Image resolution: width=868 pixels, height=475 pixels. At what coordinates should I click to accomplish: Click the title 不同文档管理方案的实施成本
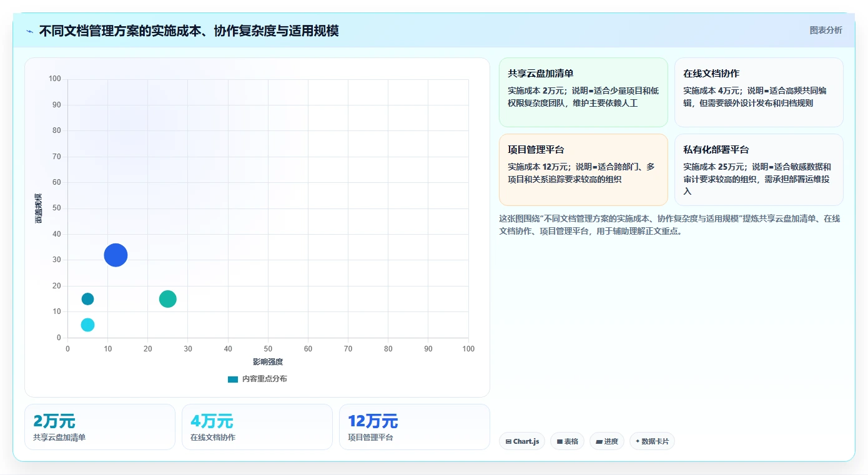click(189, 31)
